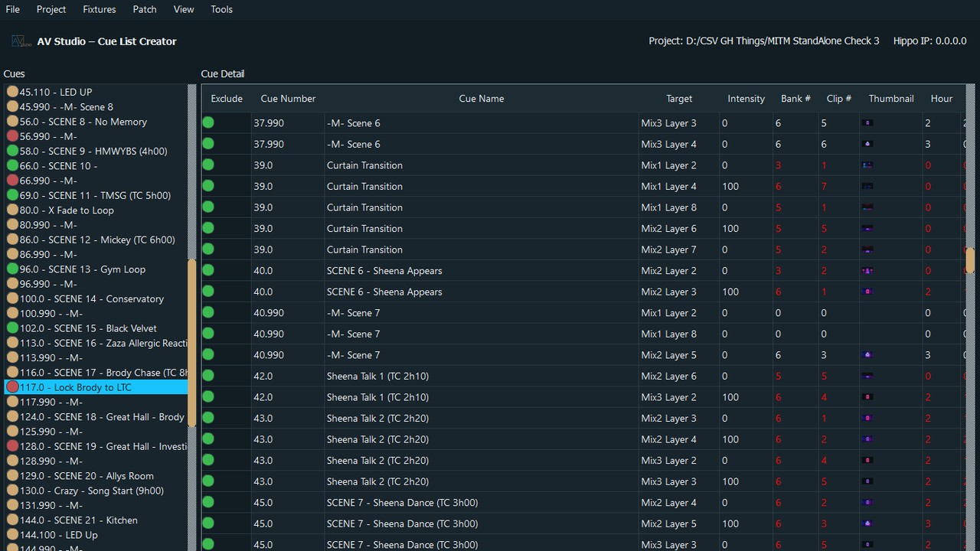This screenshot has height=551, width=980.
Task: Click the Cues list vertical scrollbar
Action: click(192, 343)
